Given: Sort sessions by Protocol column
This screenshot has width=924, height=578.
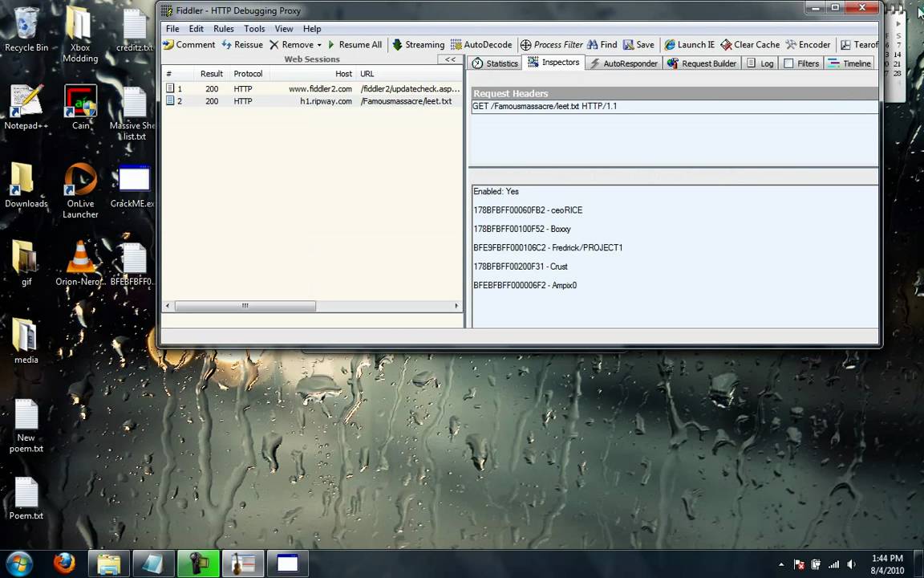Looking at the screenshot, I should (x=248, y=74).
